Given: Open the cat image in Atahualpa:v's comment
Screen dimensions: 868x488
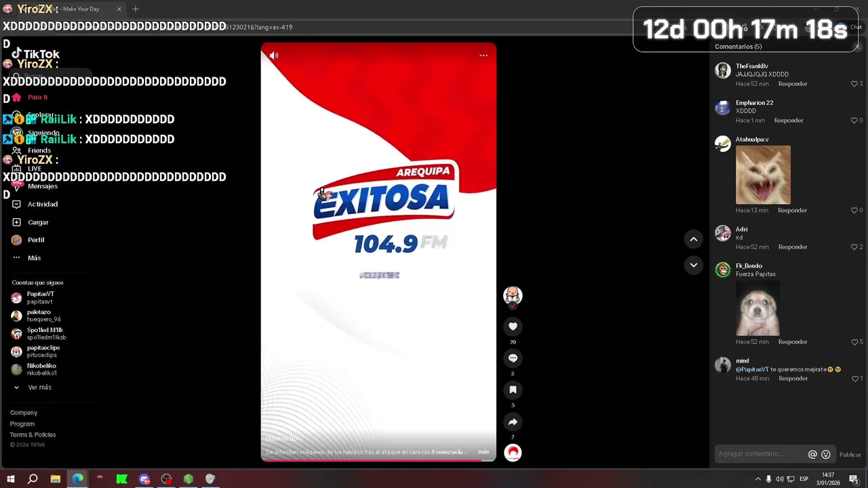Looking at the screenshot, I should point(763,175).
